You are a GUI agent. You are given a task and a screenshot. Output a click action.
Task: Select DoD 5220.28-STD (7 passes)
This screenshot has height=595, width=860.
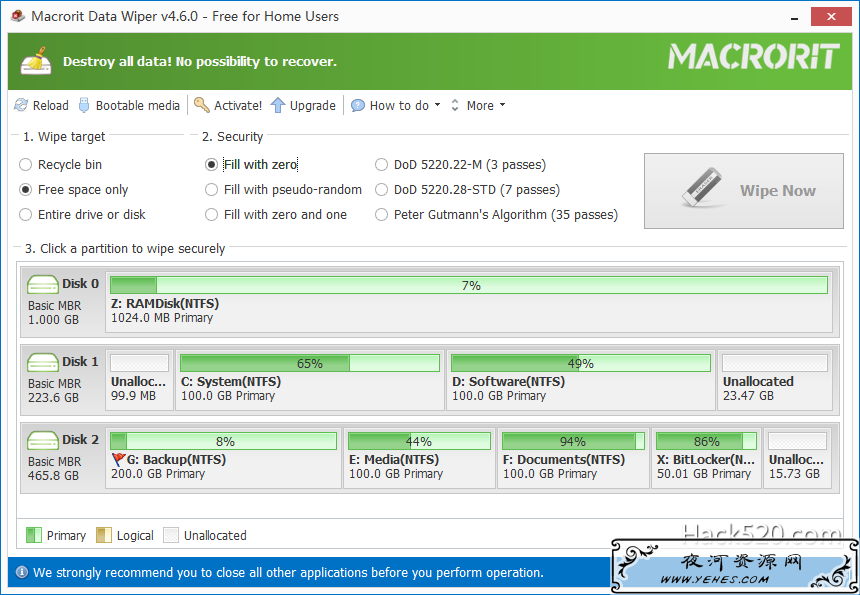click(x=467, y=190)
